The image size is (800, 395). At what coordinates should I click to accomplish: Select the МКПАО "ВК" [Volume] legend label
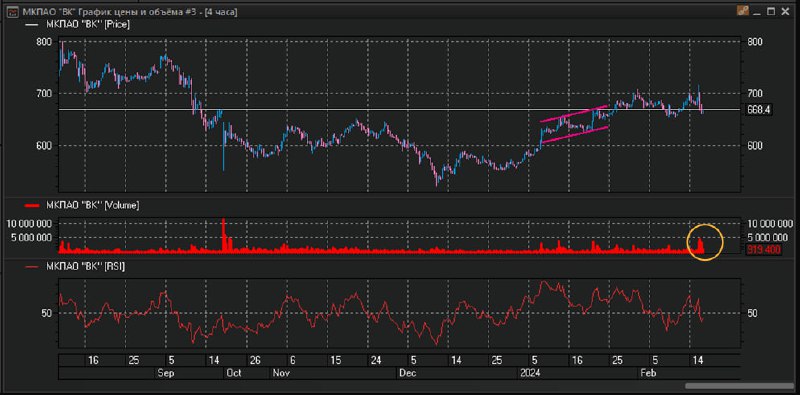tap(92, 205)
